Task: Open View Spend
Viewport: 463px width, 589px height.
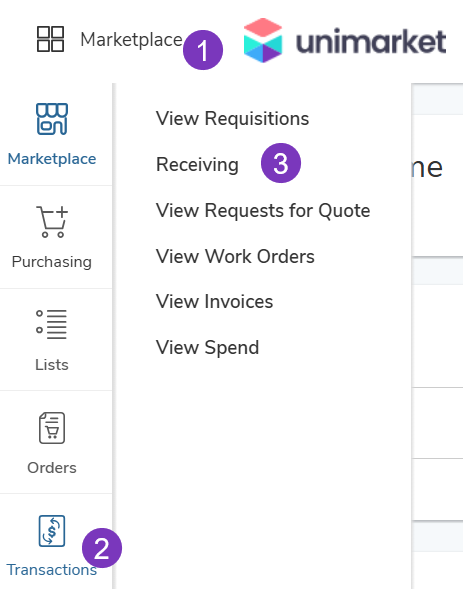Action: click(208, 348)
